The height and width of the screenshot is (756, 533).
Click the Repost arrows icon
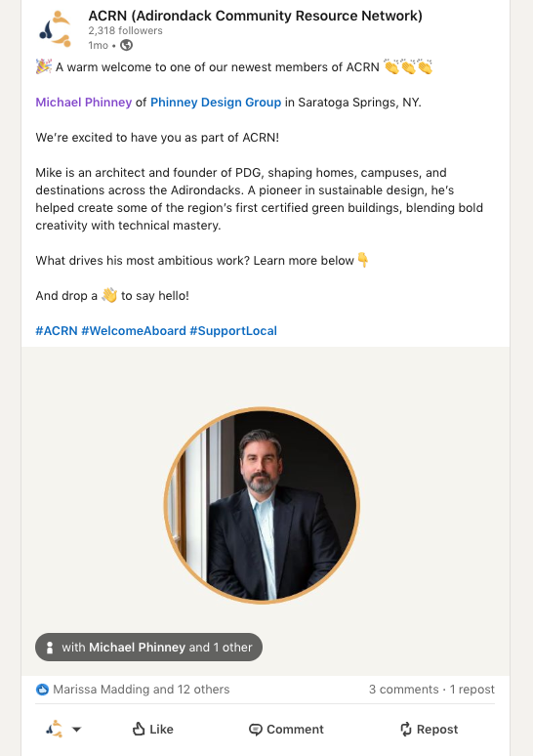pos(406,729)
